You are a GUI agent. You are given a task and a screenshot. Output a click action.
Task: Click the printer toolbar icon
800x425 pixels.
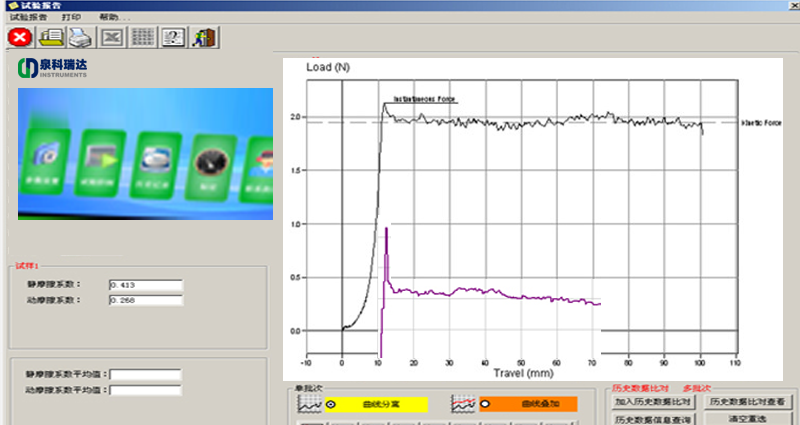tap(81, 37)
